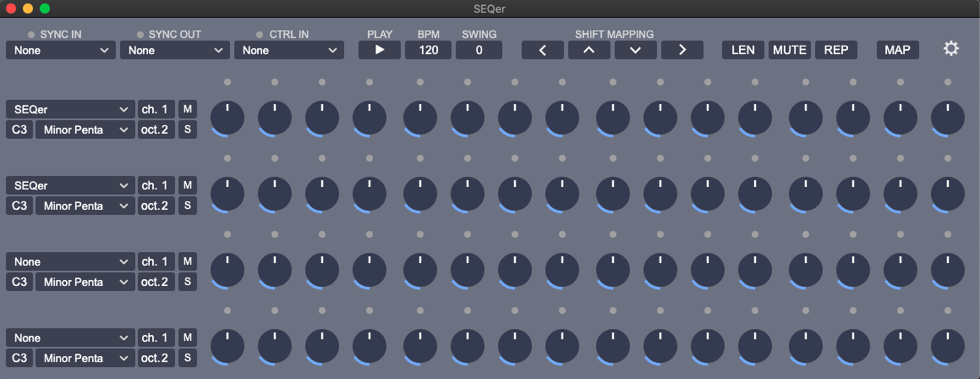Open the SYNC OUT dropdown

coord(175,50)
